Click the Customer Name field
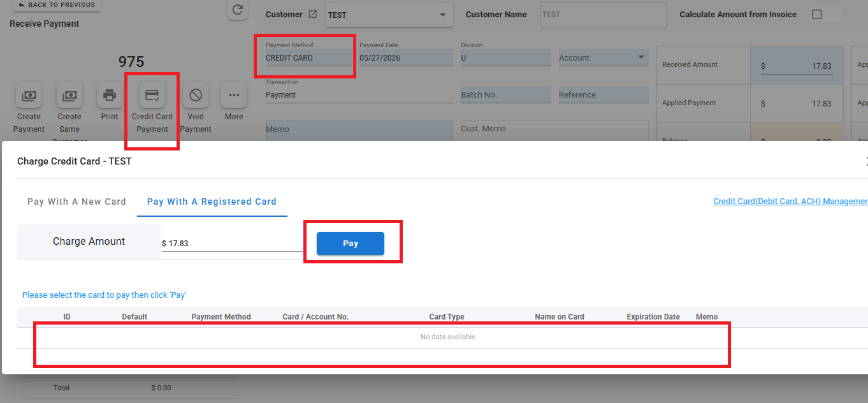 coord(603,15)
